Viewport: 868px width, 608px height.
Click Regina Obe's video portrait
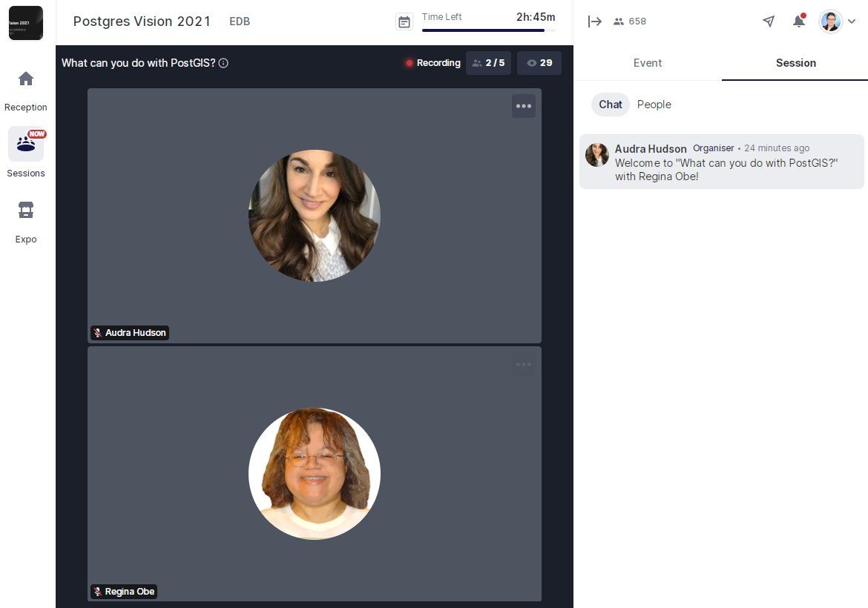click(315, 474)
